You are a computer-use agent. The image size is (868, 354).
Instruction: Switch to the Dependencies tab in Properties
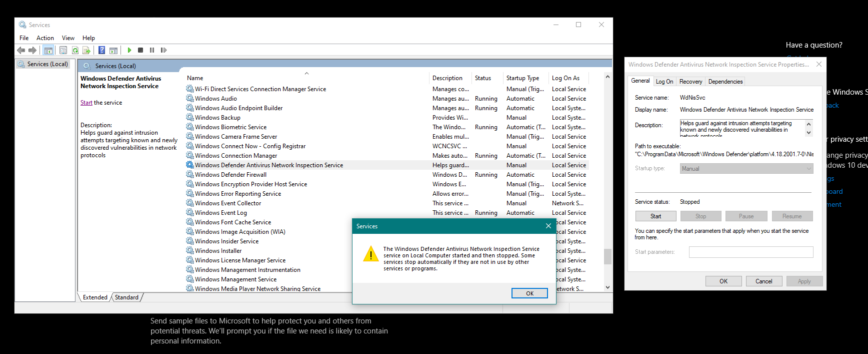(725, 82)
